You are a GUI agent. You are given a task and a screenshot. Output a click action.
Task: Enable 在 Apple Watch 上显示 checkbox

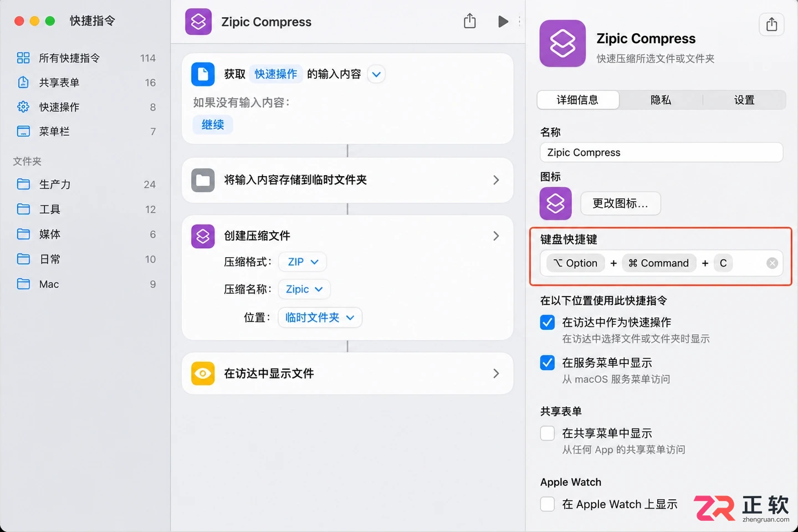(x=548, y=504)
